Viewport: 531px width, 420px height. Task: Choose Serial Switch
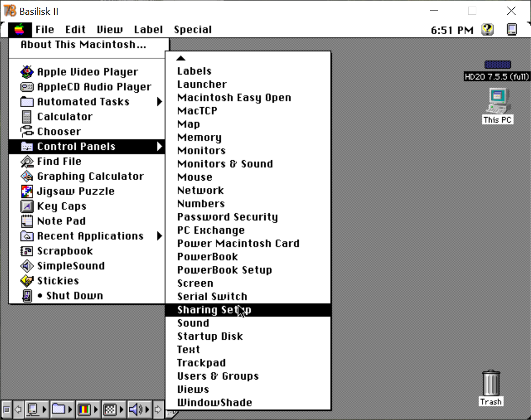point(248,296)
